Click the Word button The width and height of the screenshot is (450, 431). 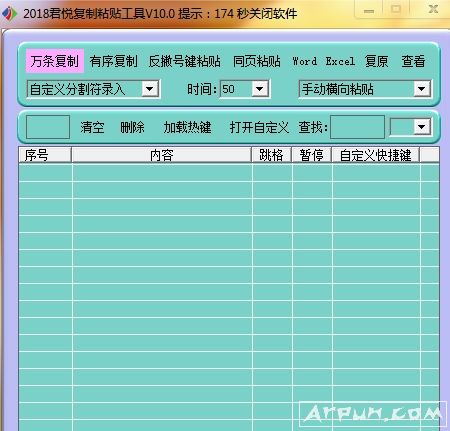(x=305, y=61)
